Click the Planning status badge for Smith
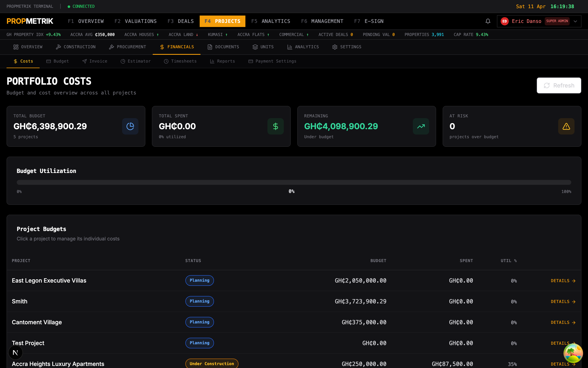The width and height of the screenshot is (588, 368). (x=199, y=301)
